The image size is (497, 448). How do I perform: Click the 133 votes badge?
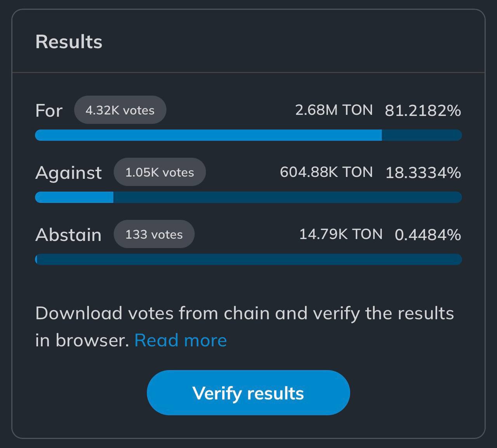[154, 234]
